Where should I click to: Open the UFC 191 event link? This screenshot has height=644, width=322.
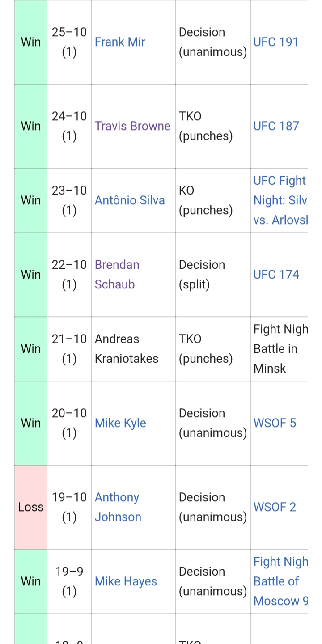tap(276, 42)
